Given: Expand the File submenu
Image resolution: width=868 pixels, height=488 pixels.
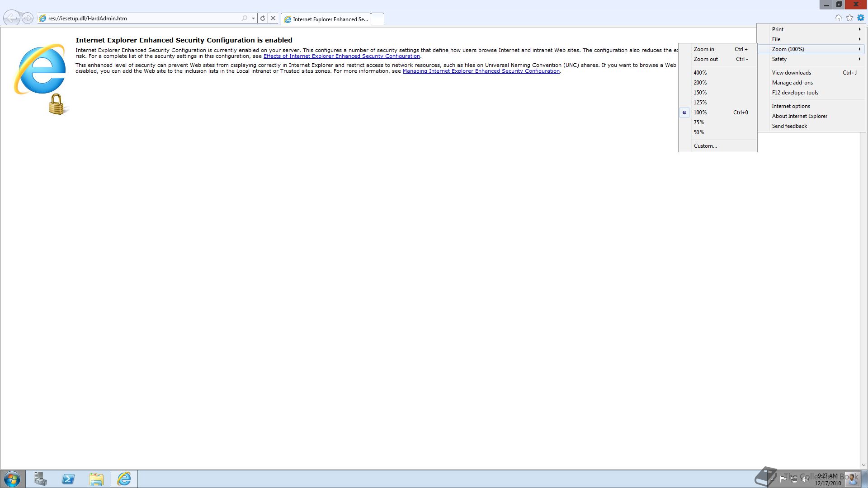Looking at the screenshot, I should [812, 39].
